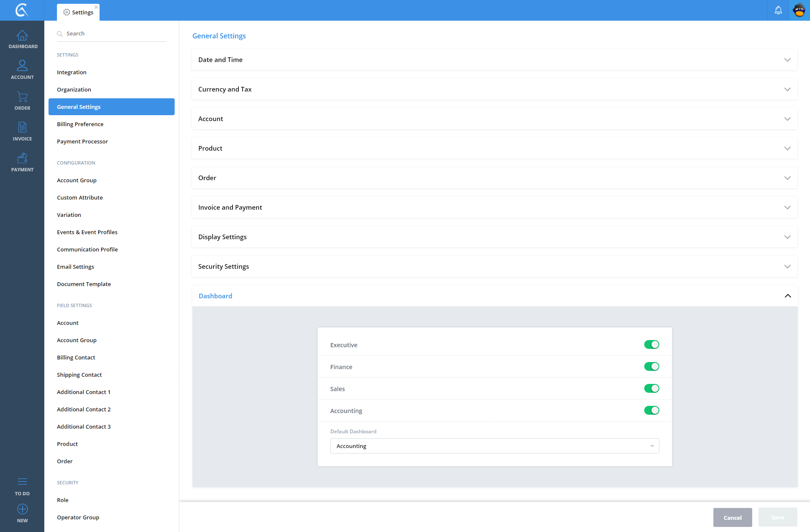The width and height of the screenshot is (810, 532).
Task: Go to the Account sidebar icon
Action: pyautogui.click(x=22, y=66)
